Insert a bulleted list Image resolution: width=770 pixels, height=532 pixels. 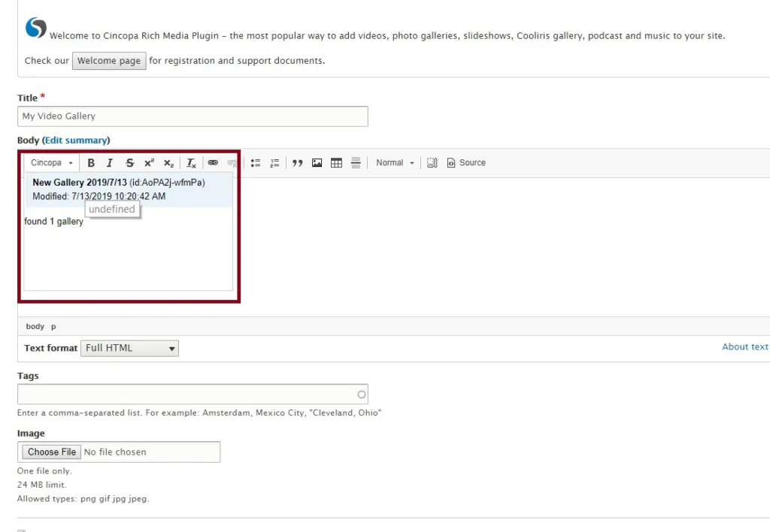[x=256, y=163]
